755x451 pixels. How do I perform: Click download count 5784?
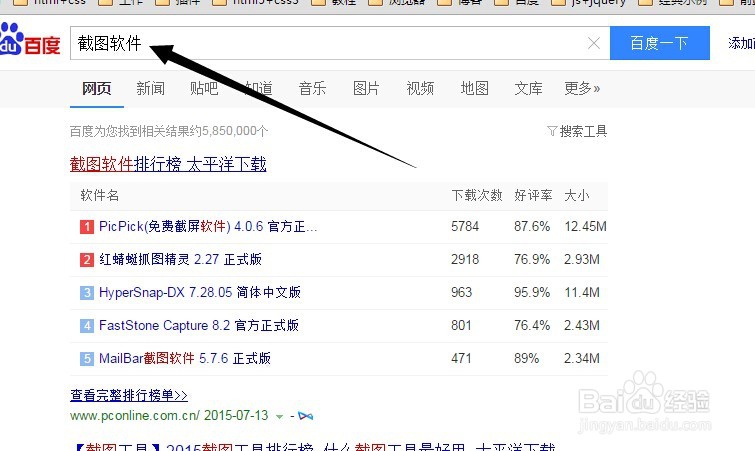(465, 226)
